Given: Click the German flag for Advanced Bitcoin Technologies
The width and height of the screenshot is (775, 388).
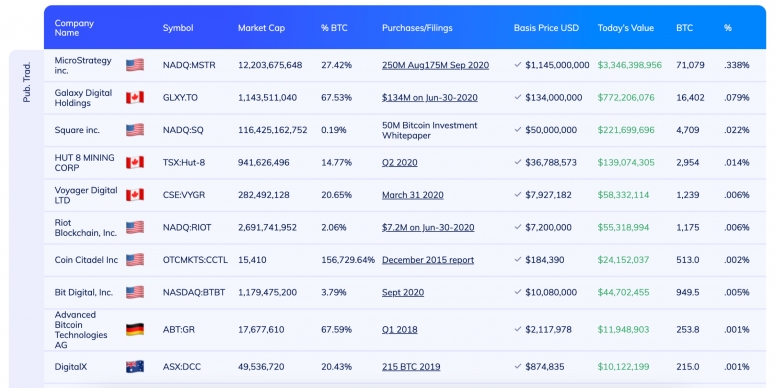Looking at the screenshot, I should (135, 329).
